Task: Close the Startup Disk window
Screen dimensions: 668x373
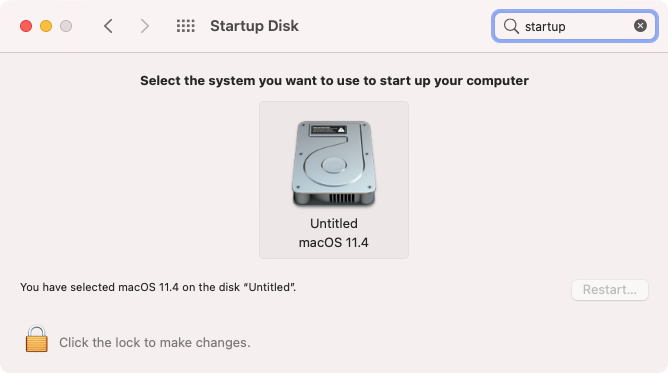Action: click(26, 26)
